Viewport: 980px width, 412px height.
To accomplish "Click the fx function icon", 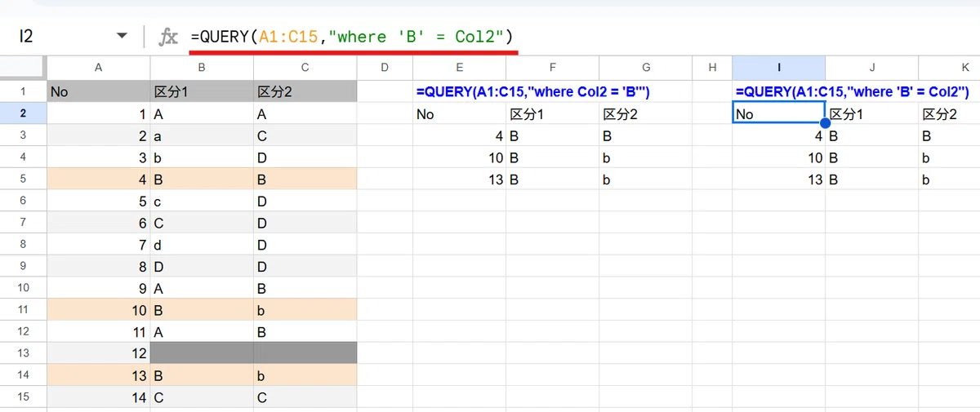I will point(168,37).
